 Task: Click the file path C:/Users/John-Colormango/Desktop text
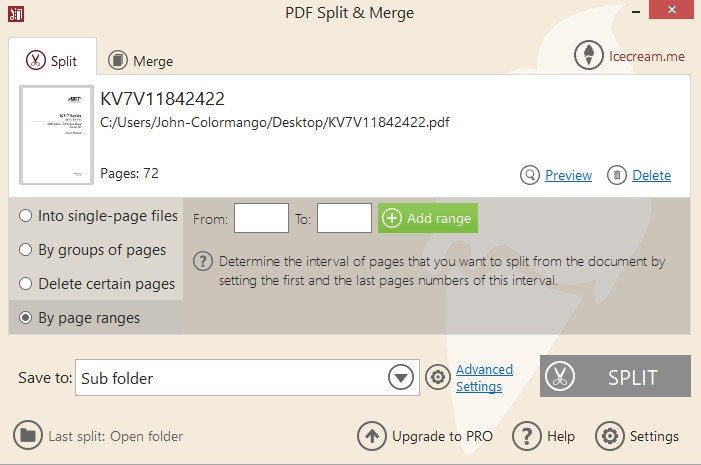[x=274, y=122]
